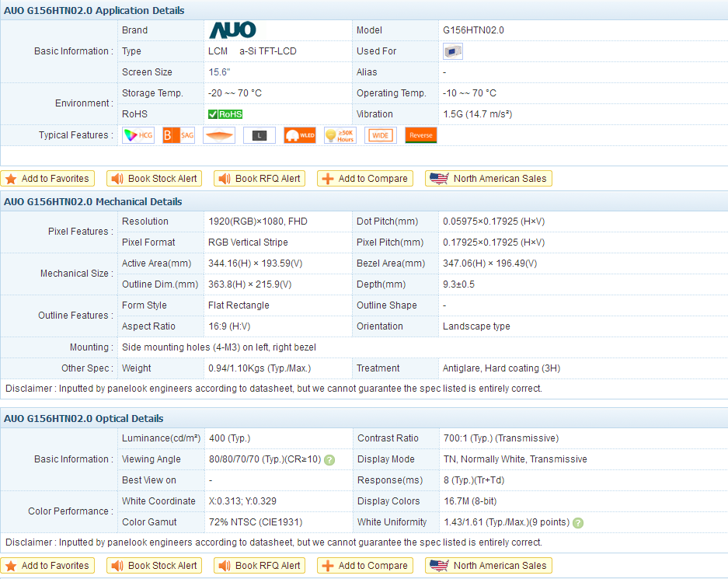Click color gamut 72% NTSC (CIE1931)
Image resolution: width=728 pixels, height=579 pixels.
coord(256,522)
